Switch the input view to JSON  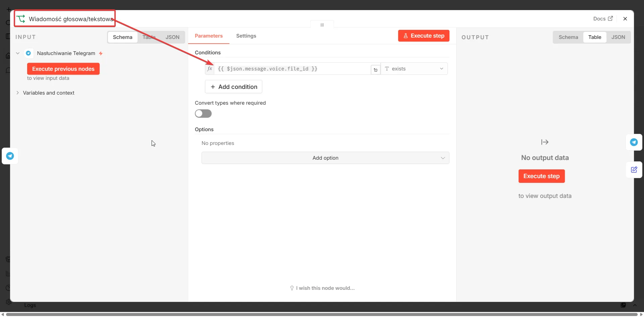(x=172, y=37)
